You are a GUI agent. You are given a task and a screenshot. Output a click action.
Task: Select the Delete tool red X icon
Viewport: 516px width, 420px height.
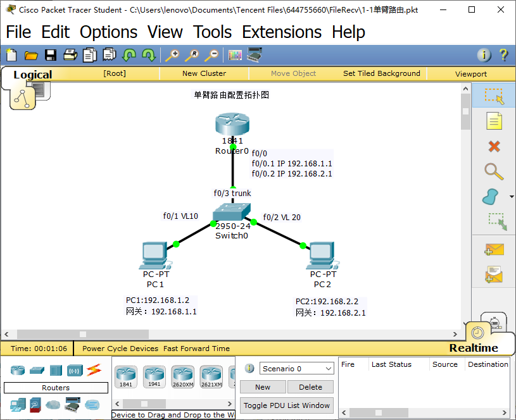494,146
